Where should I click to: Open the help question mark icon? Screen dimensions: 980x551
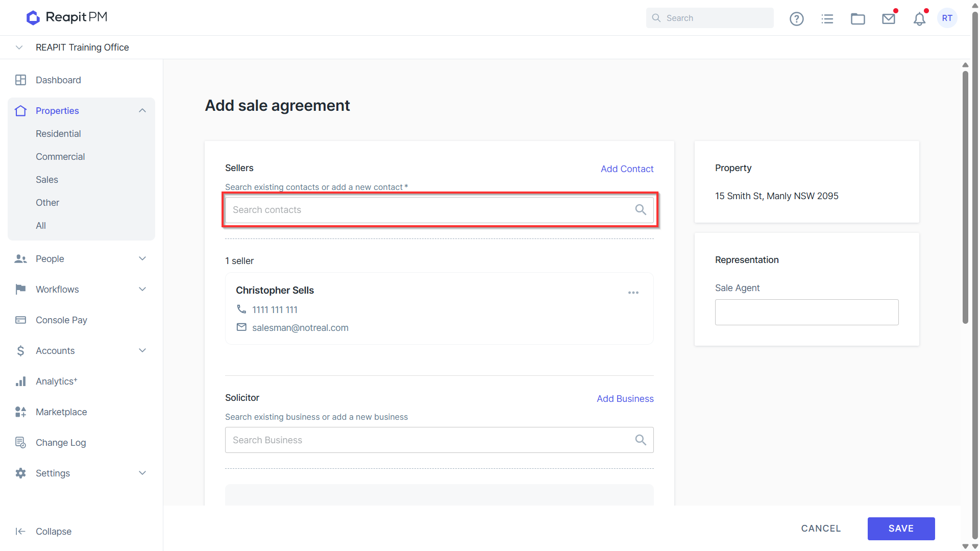point(796,19)
